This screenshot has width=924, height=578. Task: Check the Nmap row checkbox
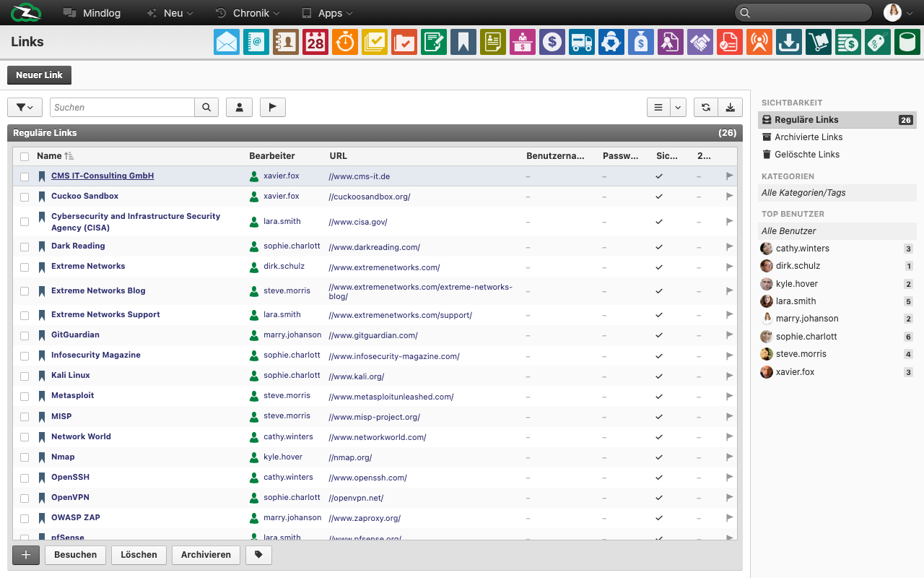click(x=25, y=457)
